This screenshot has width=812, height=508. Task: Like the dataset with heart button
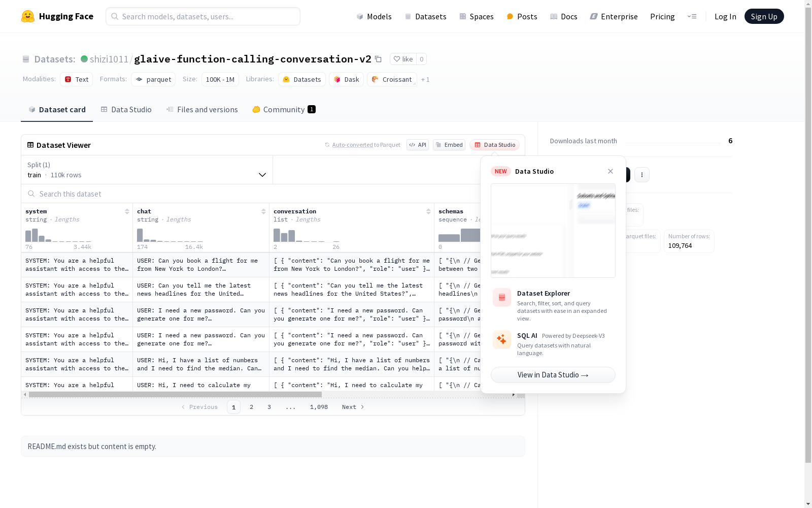coord(403,59)
